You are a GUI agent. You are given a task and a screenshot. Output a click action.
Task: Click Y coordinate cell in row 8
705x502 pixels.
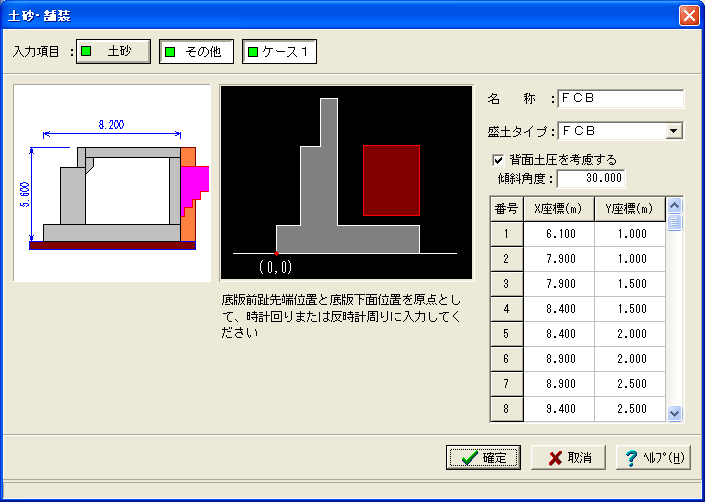click(x=630, y=409)
